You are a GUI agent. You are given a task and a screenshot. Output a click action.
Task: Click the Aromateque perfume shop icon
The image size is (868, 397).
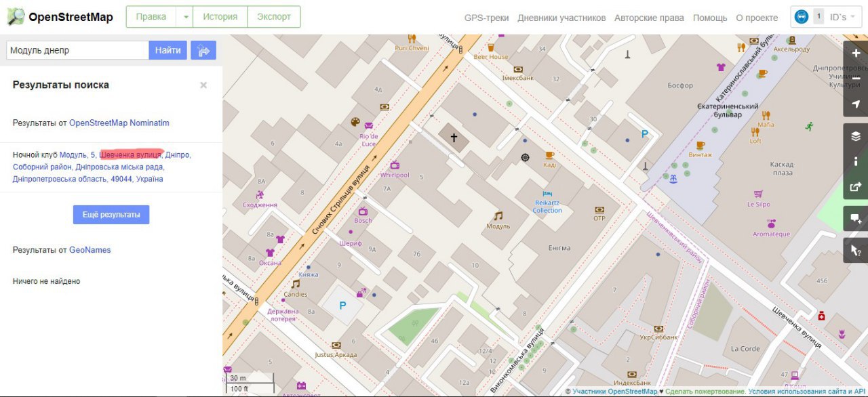[771, 223]
